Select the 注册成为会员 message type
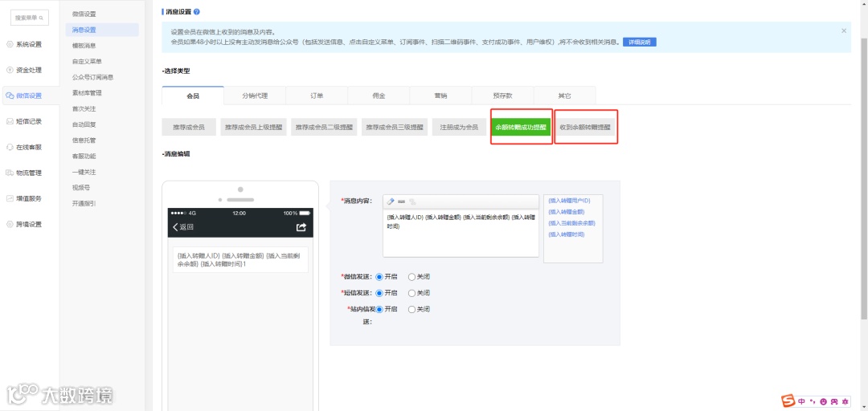 [459, 127]
